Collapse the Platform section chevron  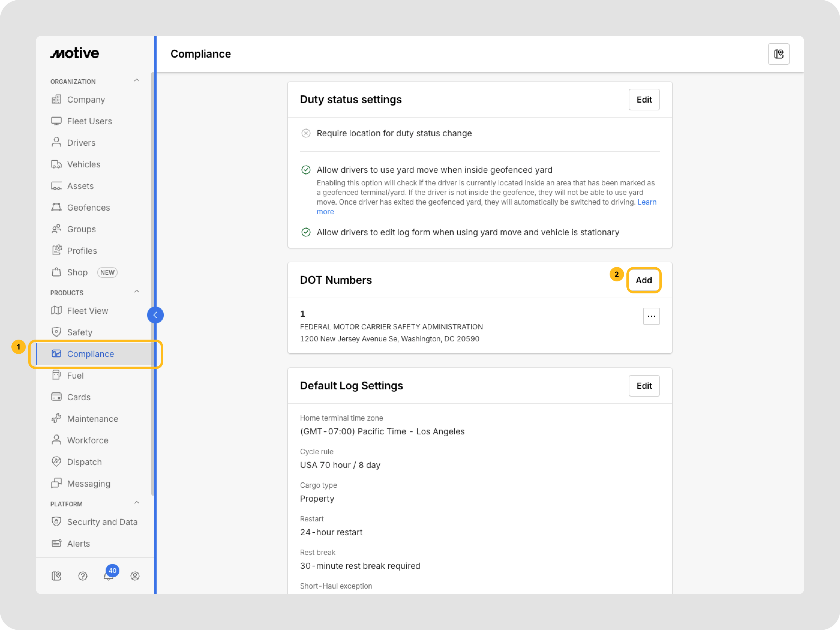[137, 503]
